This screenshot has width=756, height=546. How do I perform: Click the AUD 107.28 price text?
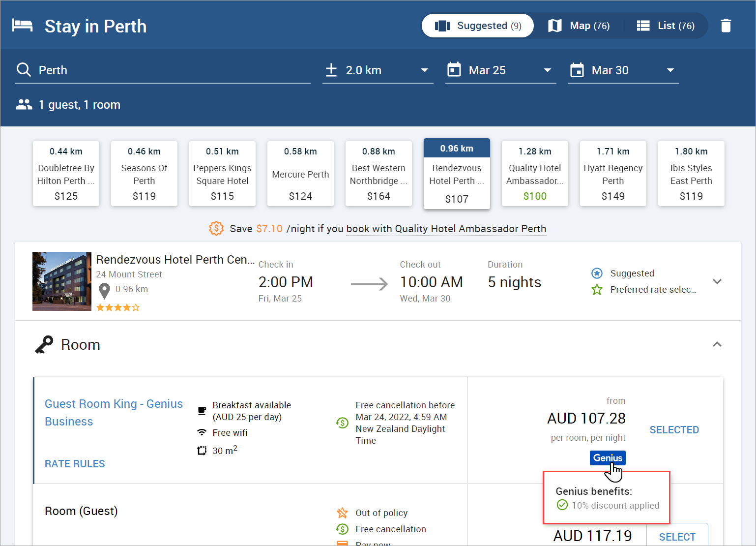[x=586, y=418]
